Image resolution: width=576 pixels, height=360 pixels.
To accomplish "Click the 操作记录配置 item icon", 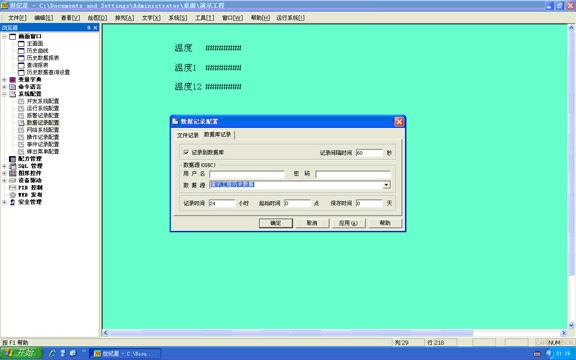I will coord(21,137).
